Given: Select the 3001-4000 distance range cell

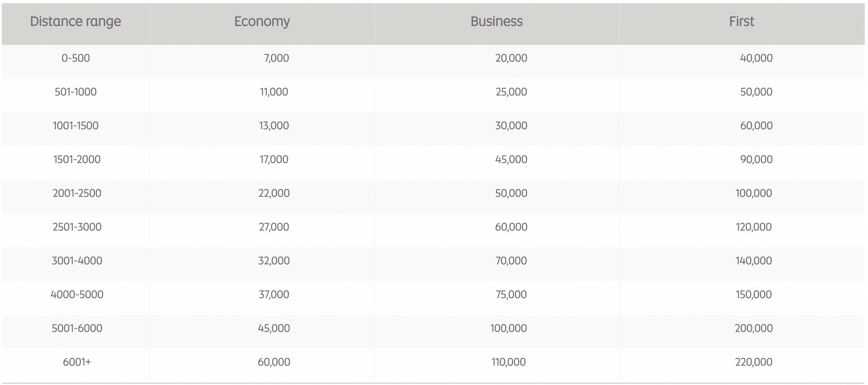Looking at the screenshot, I should tap(77, 261).
